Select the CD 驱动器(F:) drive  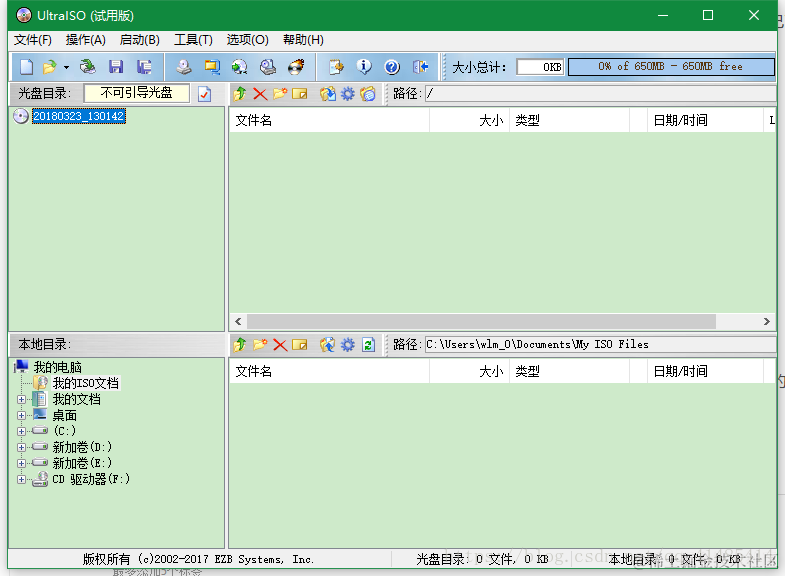pos(91,479)
